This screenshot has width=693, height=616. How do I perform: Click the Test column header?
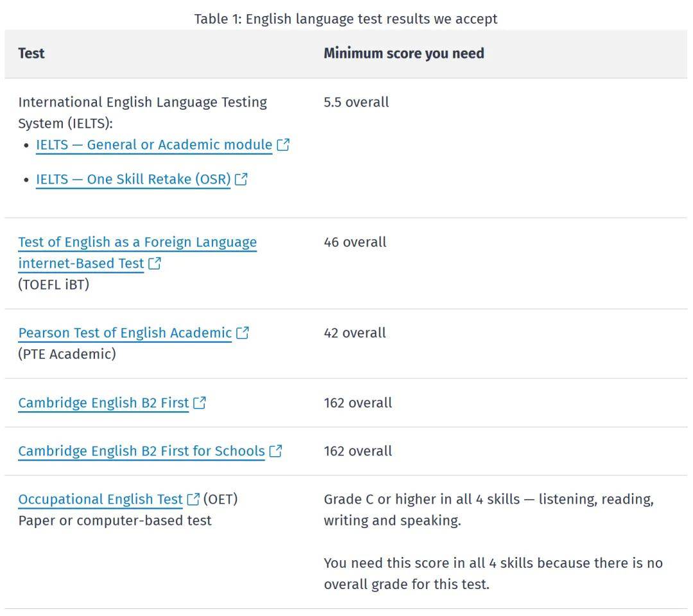tap(31, 53)
